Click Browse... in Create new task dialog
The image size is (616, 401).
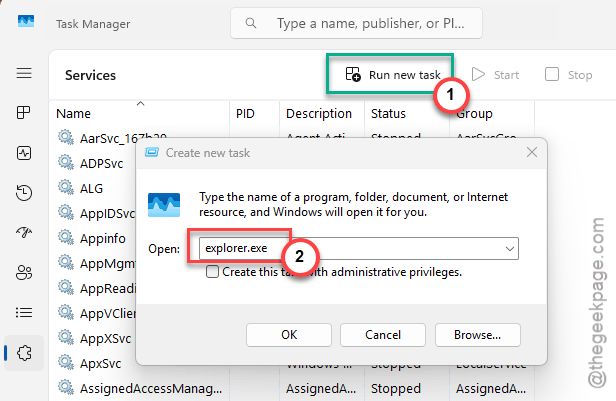click(478, 335)
